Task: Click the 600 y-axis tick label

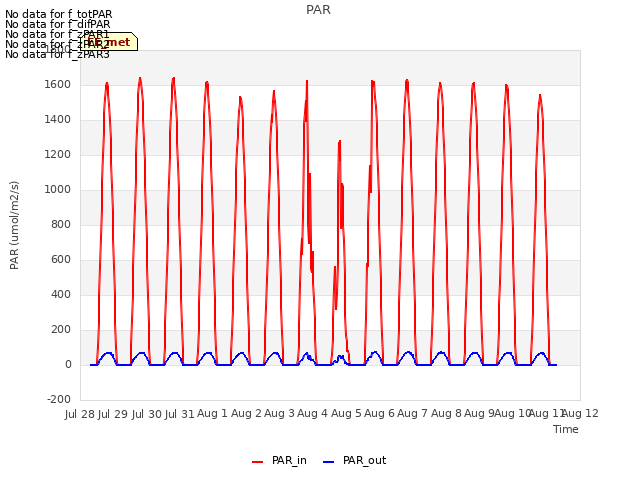Action: [x=61, y=260]
